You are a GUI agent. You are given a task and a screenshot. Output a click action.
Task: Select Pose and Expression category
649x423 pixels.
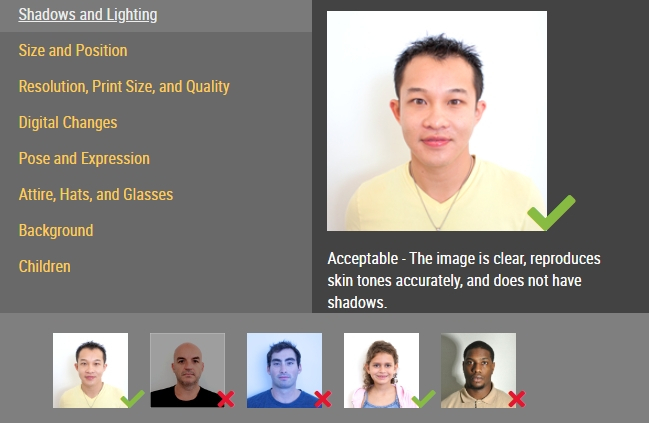84,159
